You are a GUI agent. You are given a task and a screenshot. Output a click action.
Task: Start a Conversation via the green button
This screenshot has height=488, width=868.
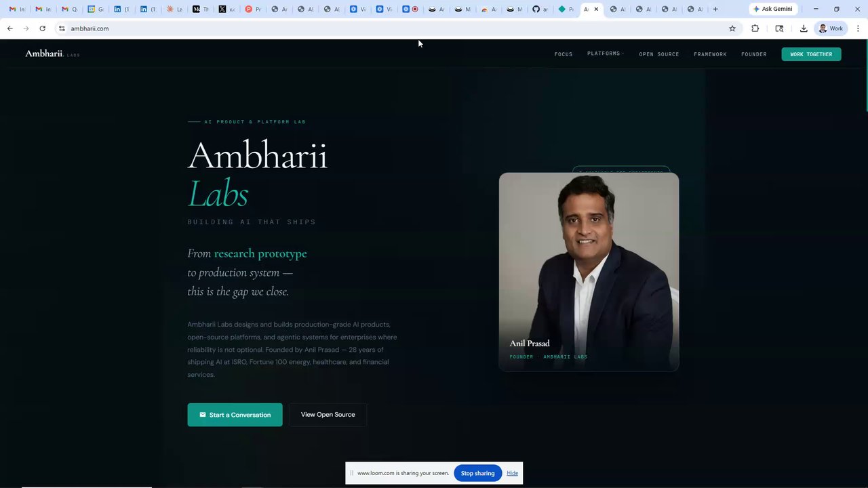pyautogui.click(x=235, y=415)
